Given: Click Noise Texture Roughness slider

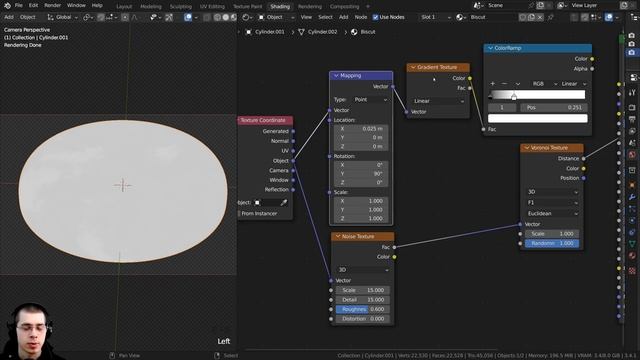Looking at the screenshot, I should [362, 309].
